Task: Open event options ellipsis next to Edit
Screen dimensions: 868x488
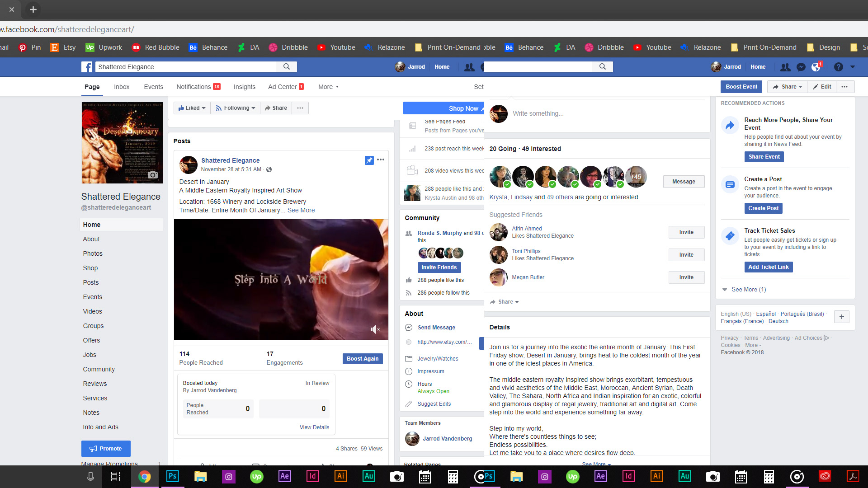Action: [844, 87]
